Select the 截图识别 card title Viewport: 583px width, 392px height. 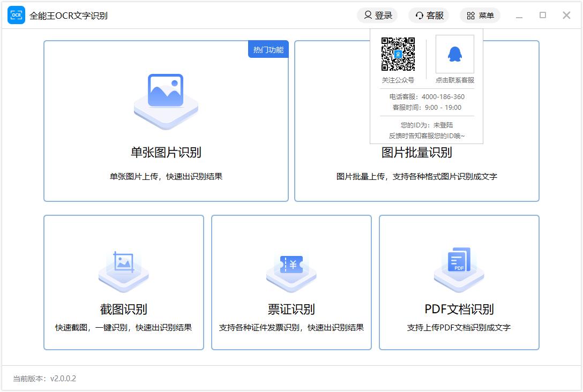(123, 310)
